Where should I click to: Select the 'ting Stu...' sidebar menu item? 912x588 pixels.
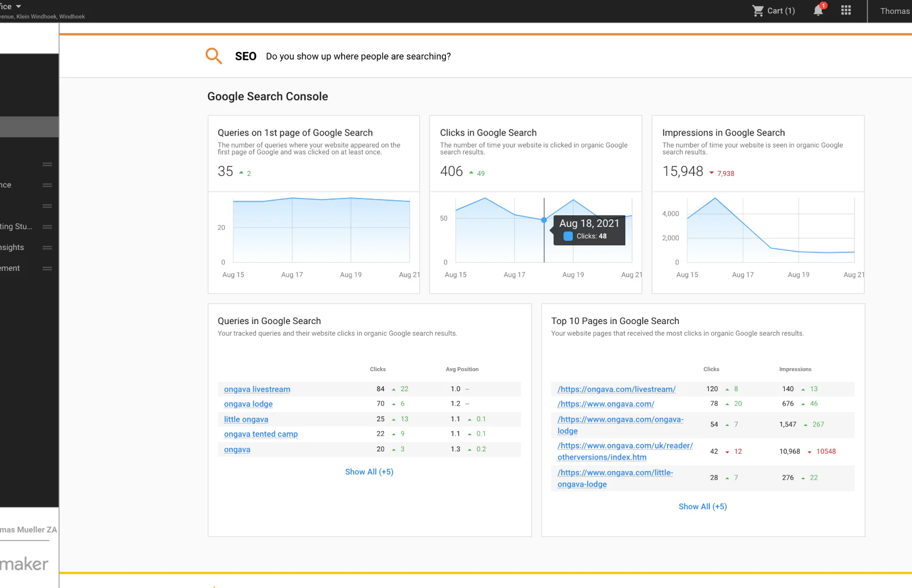(16, 226)
